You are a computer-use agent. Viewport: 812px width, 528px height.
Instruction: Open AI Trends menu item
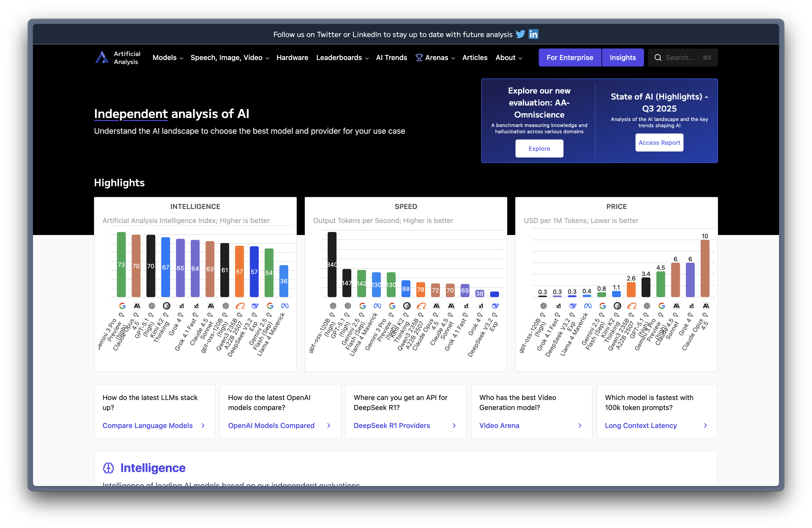click(x=391, y=58)
